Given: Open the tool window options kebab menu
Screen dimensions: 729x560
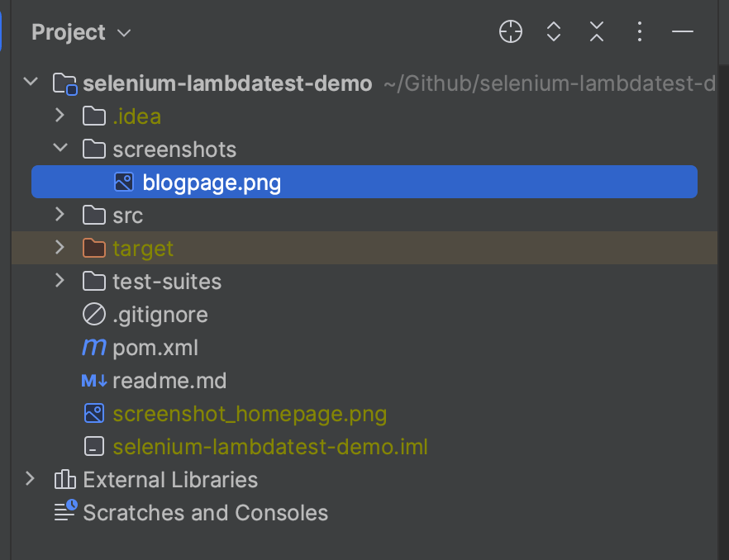Looking at the screenshot, I should coord(639,31).
